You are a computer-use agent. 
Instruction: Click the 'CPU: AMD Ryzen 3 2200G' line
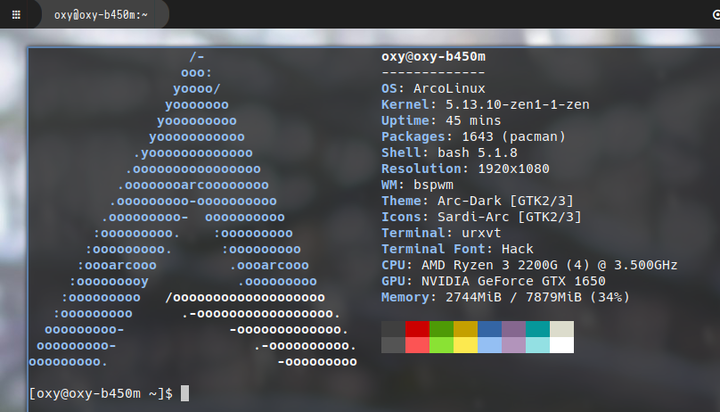(529, 265)
